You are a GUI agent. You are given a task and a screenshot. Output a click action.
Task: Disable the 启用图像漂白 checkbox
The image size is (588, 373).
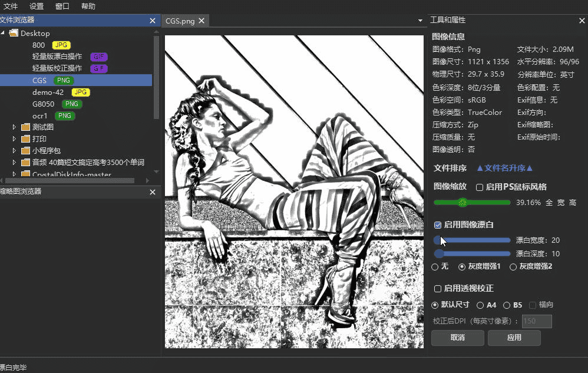coord(438,225)
